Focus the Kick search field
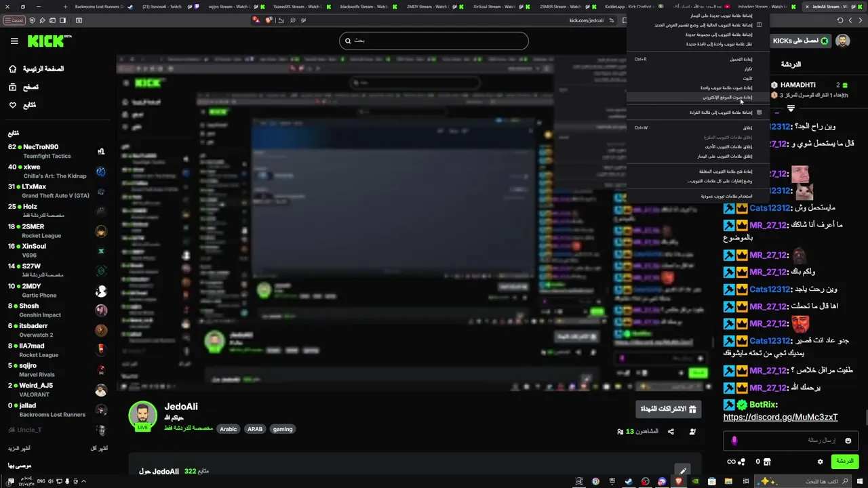The width and height of the screenshot is (868, 488). (434, 41)
